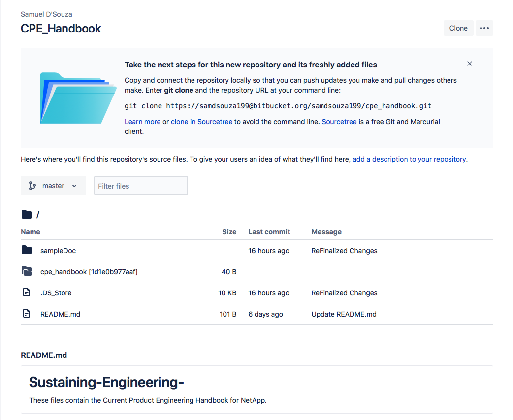The width and height of the screenshot is (513, 420).
Task: Click add a description to your repository
Action: 409,159
